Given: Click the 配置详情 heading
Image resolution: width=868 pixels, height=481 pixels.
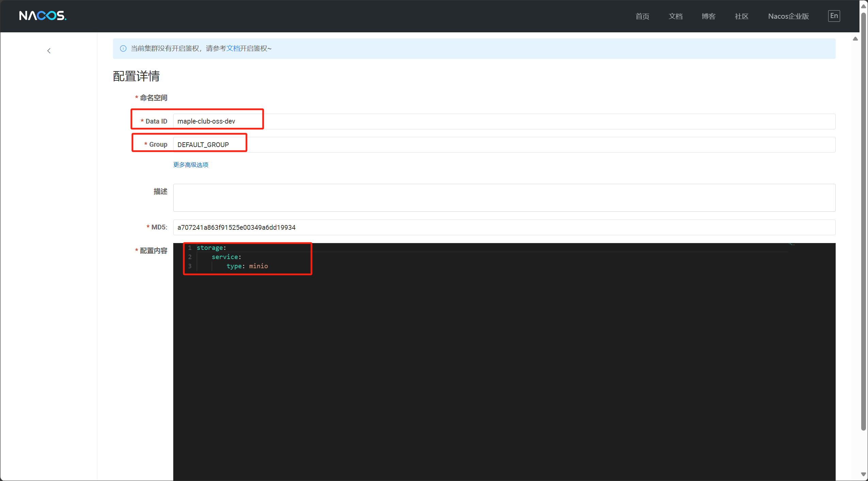Looking at the screenshot, I should 136,76.
